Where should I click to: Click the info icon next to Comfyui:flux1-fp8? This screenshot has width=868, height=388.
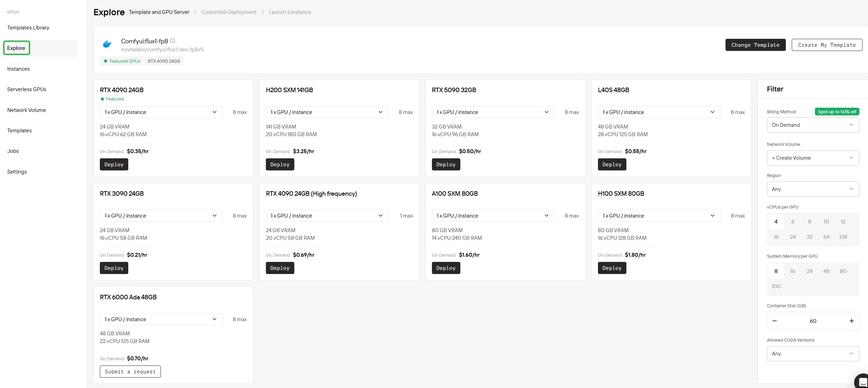tap(173, 41)
